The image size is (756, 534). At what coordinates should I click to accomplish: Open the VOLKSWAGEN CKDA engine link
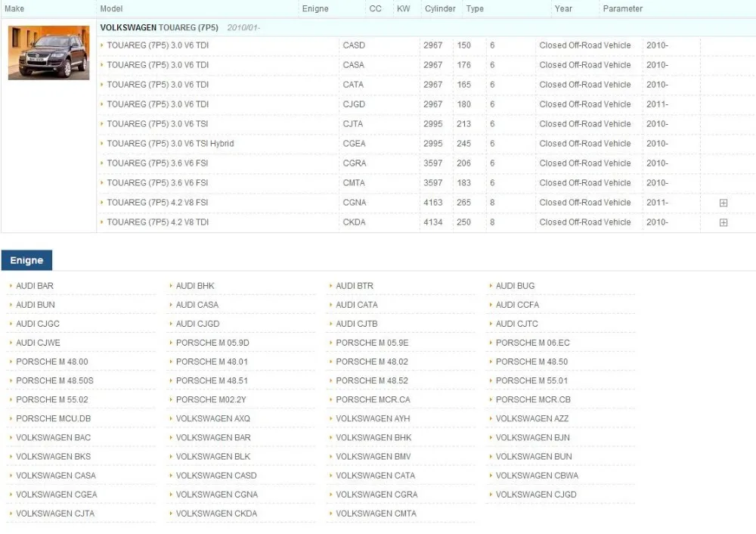(216, 514)
